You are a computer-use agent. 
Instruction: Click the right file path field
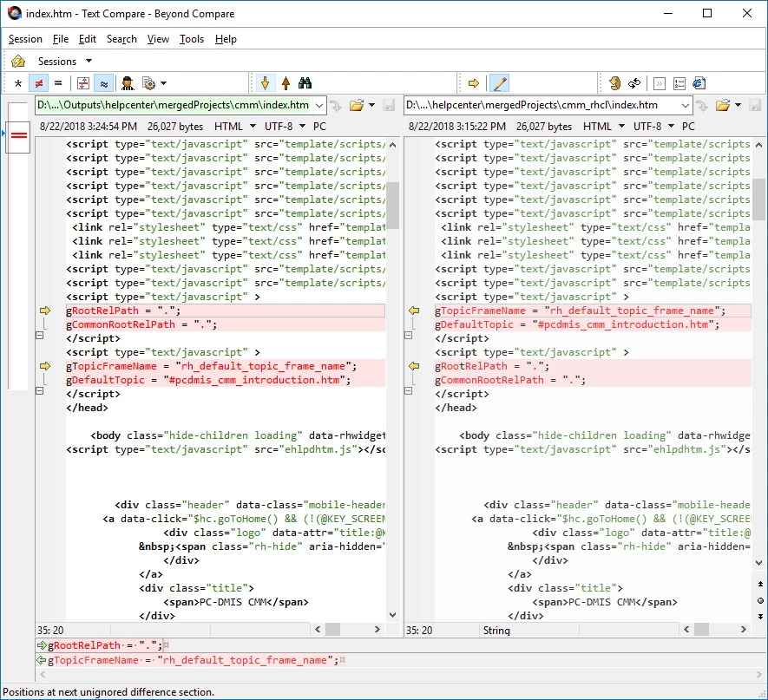pyautogui.click(x=542, y=105)
